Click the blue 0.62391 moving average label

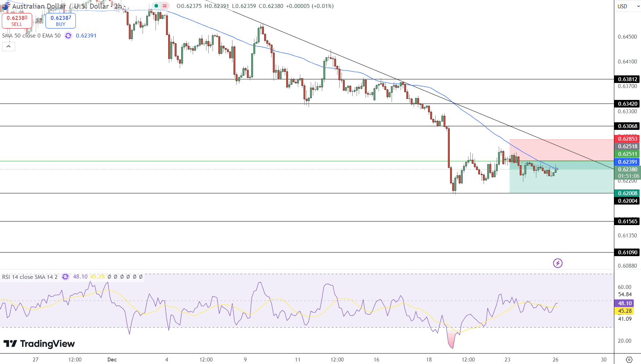pyautogui.click(x=627, y=162)
